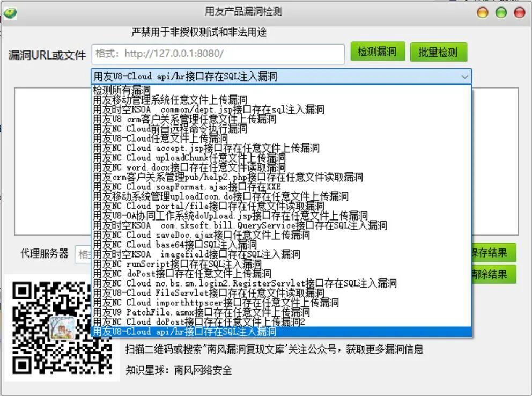This screenshot has width=532, height=396.
Task: Select 用友NC Cloud doPost任意文件上传漏洞2
Action: tap(281, 322)
